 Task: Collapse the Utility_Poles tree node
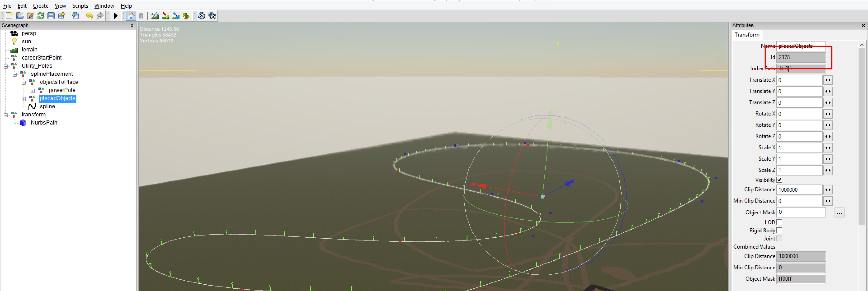click(6, 66)
